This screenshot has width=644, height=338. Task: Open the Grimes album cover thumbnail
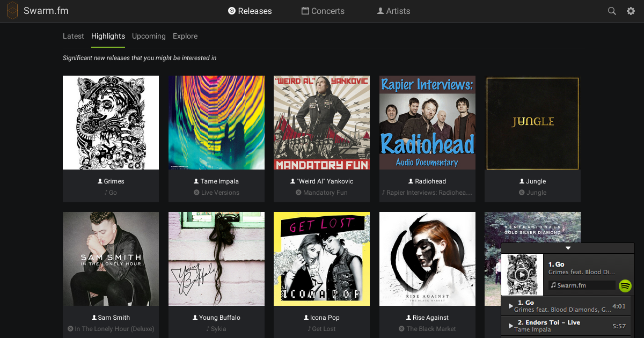(x=111, y=123)
